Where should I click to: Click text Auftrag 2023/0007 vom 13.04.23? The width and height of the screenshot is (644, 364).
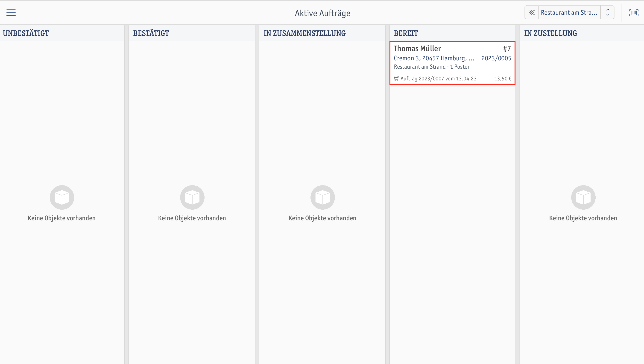438,79
